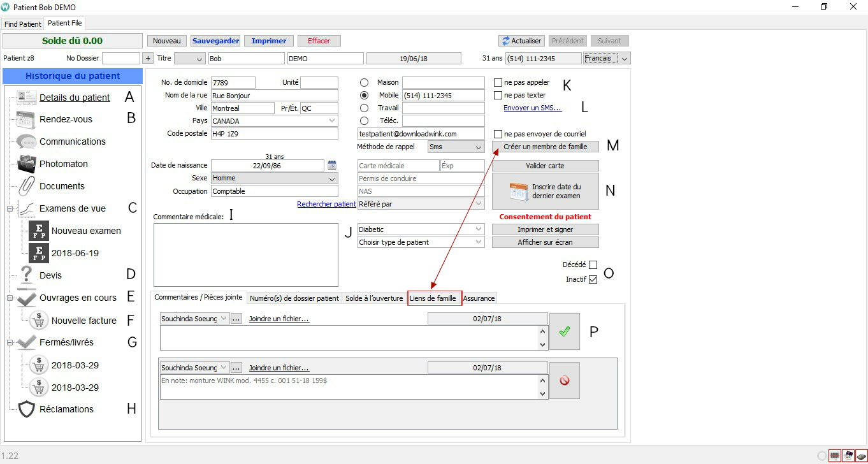This screenshot has width=868, height=464.
Task: Enable ne pas envoyer de courriel
Action: click(498, 134)
